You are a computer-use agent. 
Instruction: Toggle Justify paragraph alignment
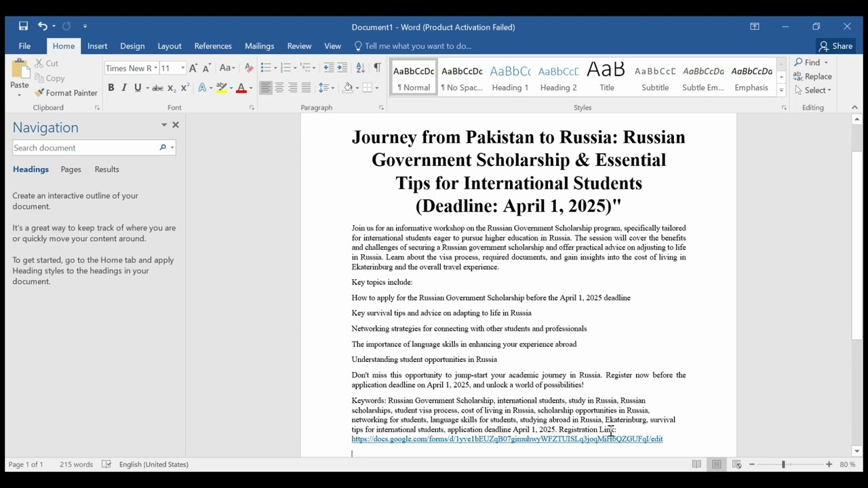point(307,88)
